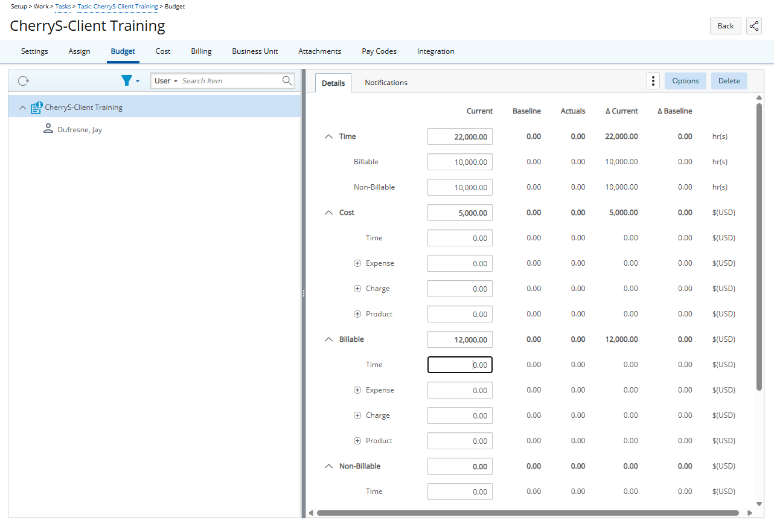Collapse the Billable budget section
The image size is (774, 532).
[329, 339]
